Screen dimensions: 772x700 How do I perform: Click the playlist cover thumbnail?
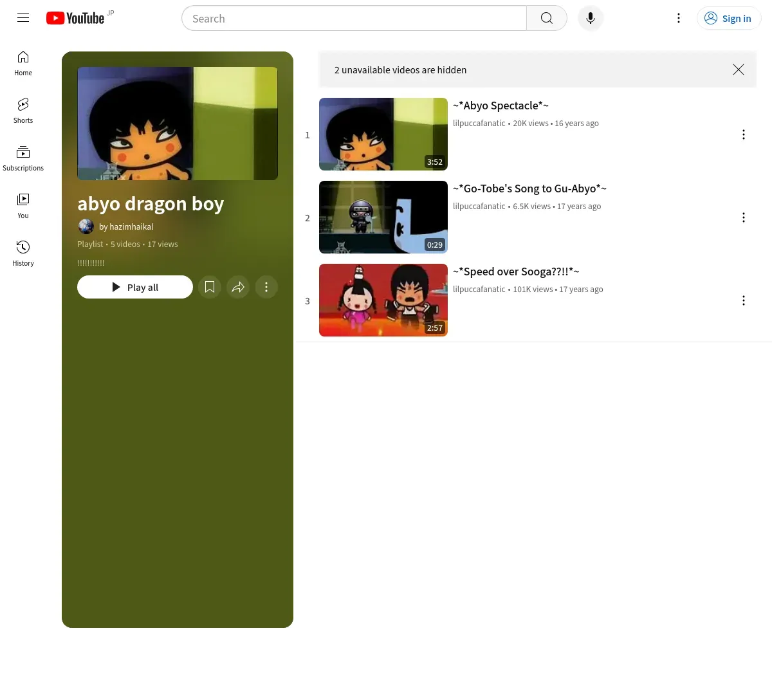coord(178,124)
